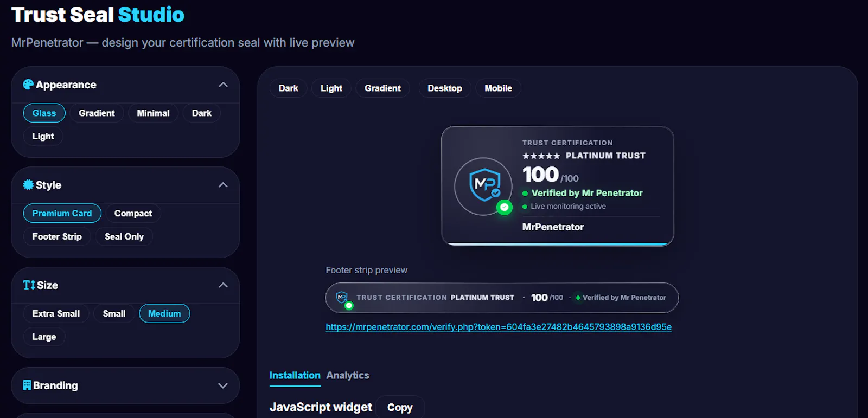Switch preview background to Light
868x418 pixels.
click(x=331, y=88)
